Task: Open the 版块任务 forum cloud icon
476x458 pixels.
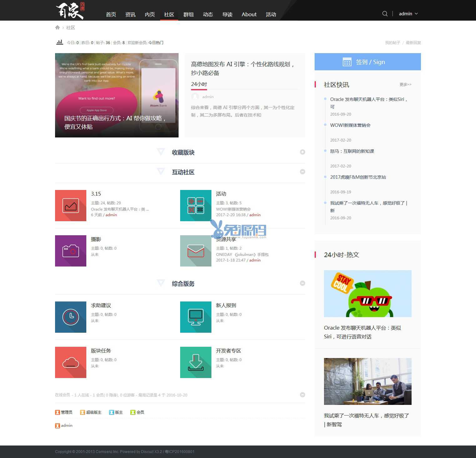Action: [x=71, y=362]
